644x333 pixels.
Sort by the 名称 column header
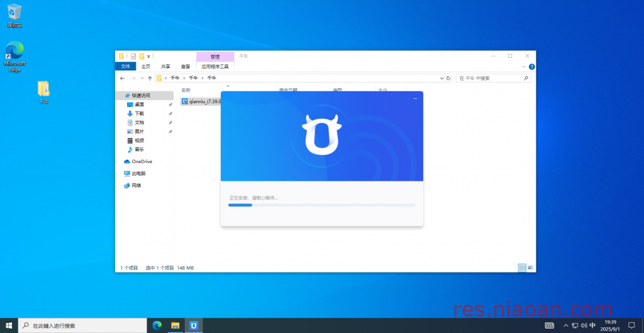(186, 89)
